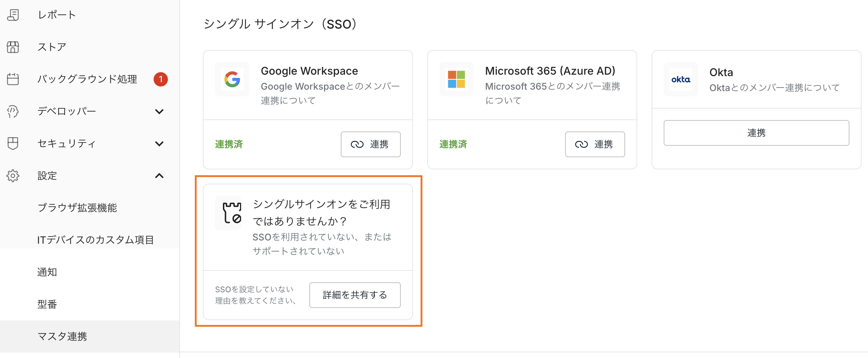868x358 pixels.
Task: Click the settings gear icon
Action: 13,176
